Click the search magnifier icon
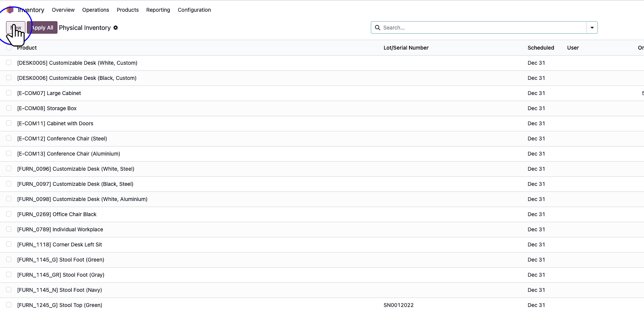This screenshot has width=644, height=310. (x=377, y=28)
